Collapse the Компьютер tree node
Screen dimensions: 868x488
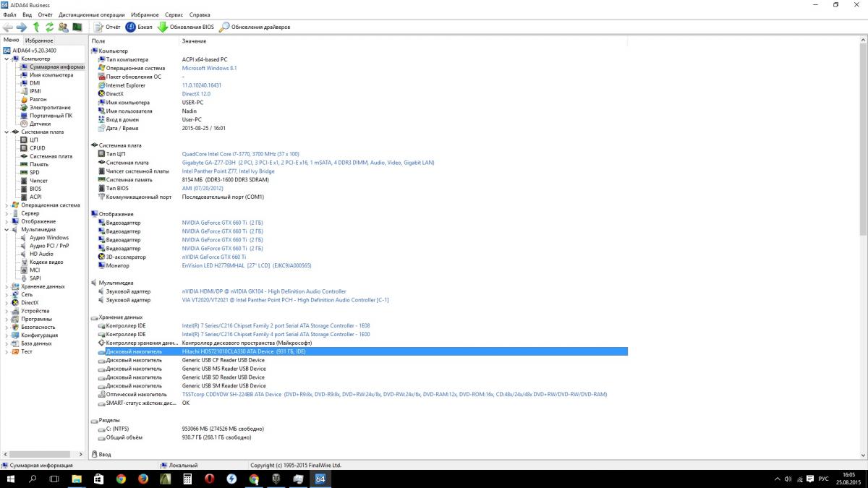coord(7,59)
